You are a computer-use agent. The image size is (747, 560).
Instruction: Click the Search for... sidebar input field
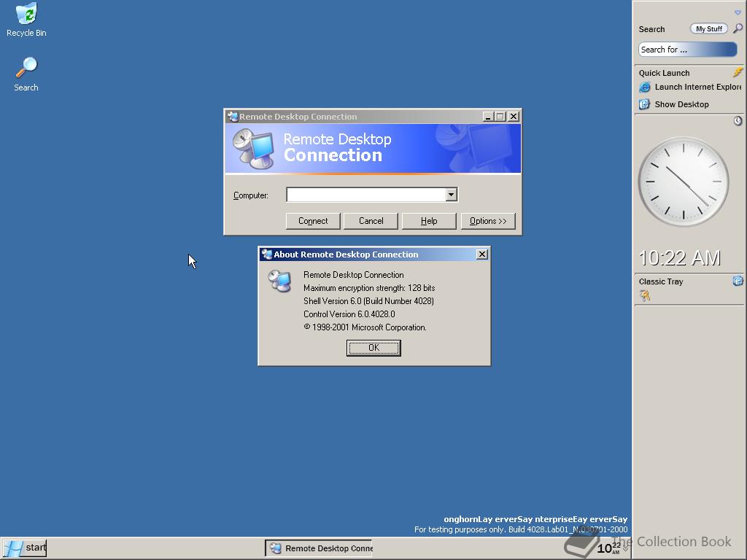click(687, 50)
